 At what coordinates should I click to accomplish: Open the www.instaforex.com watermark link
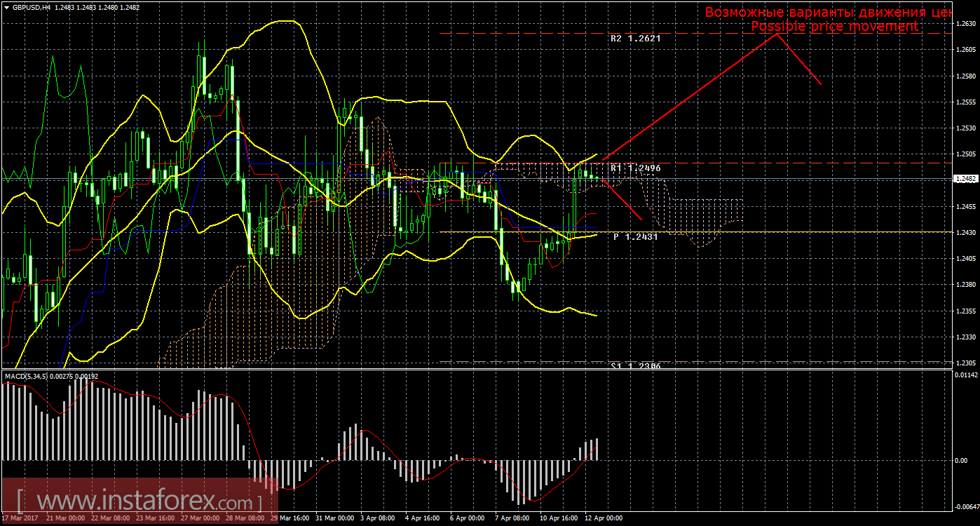click(139, 502)
